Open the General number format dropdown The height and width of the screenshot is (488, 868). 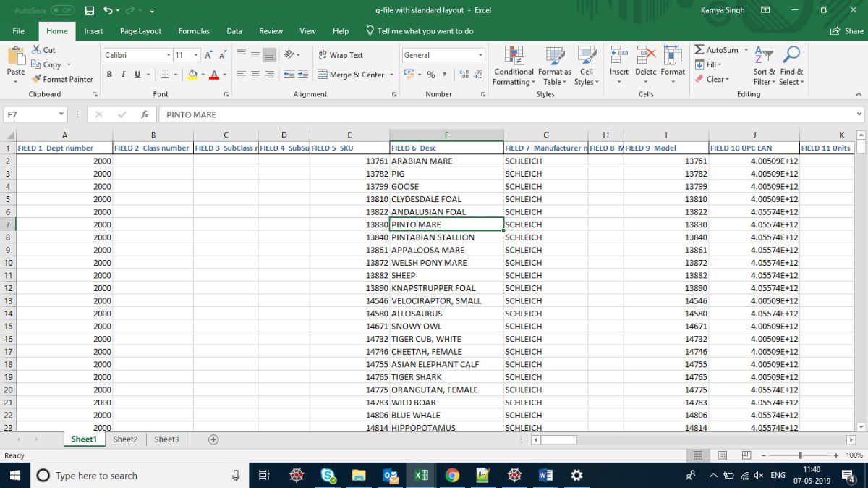tap(480, 55)
